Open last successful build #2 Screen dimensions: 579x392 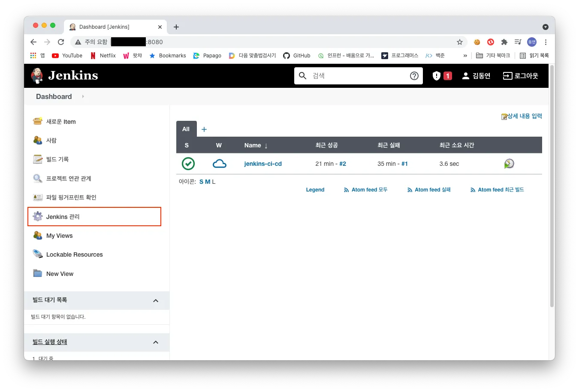tap(343, 164)
